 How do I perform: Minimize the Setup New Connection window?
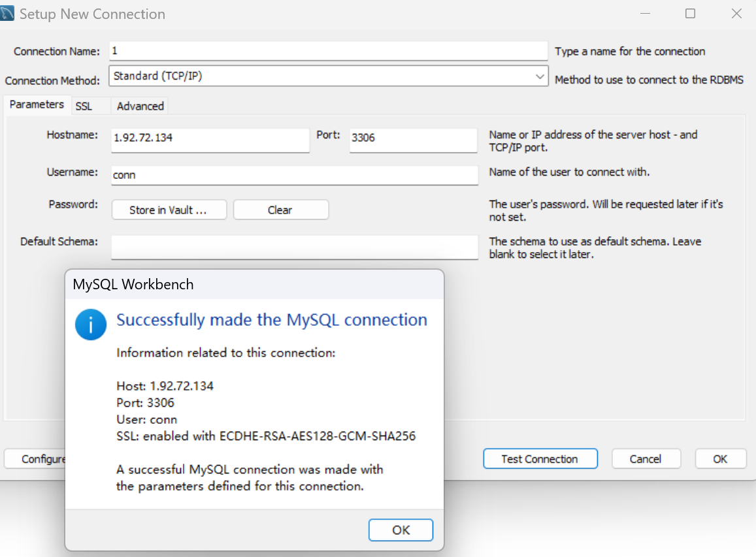point(645,14)
